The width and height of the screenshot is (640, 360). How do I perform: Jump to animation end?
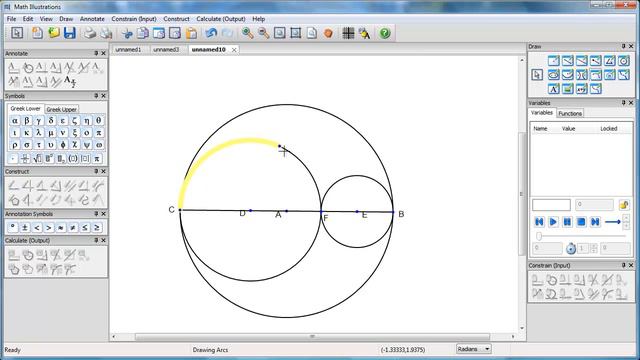click(595, 222)
